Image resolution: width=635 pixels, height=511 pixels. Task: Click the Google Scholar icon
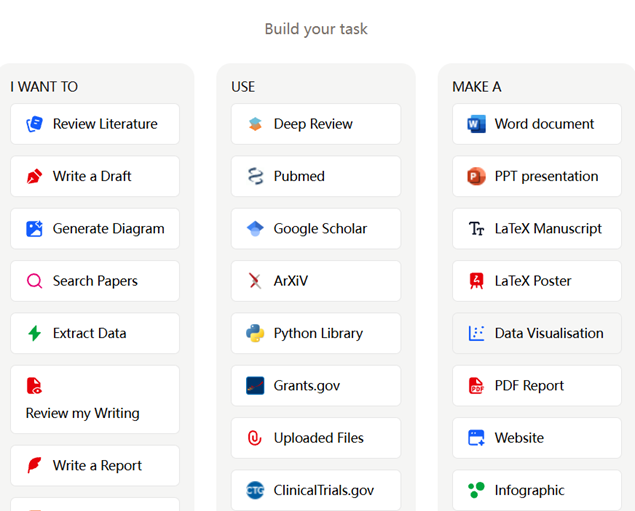coord(255,229)
